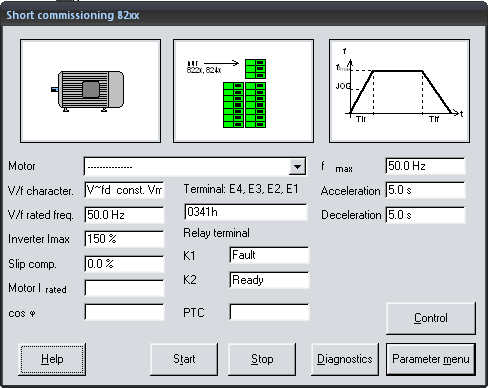
Task: Open the Motor dropdown arrow
Action: (297, 166)
